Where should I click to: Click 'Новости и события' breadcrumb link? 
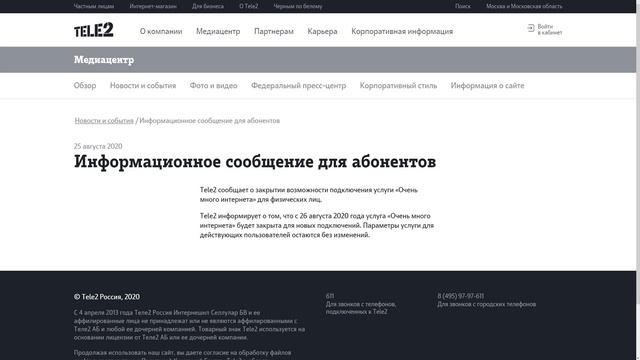click(104, 121)
